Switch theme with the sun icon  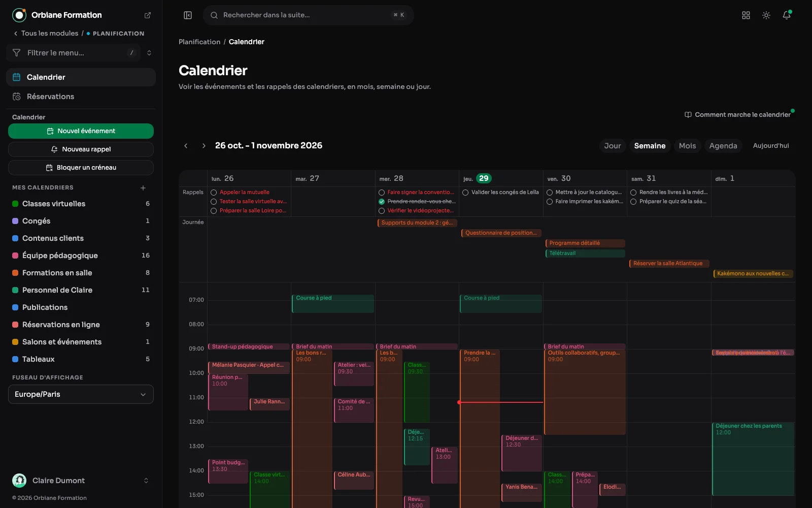pos(766,15)
